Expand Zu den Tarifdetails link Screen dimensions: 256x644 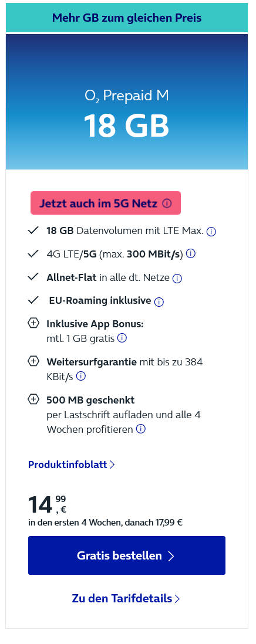[126, 598]
